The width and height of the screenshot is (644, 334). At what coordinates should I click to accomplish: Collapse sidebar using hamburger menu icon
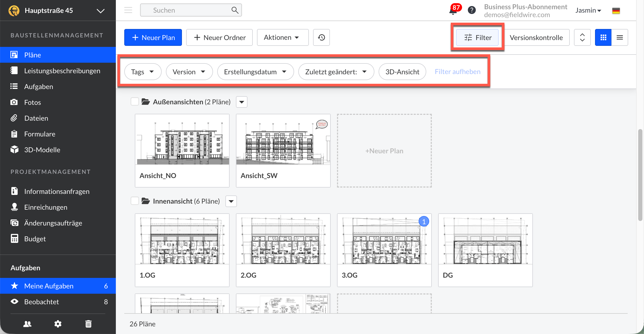point(128,10)
